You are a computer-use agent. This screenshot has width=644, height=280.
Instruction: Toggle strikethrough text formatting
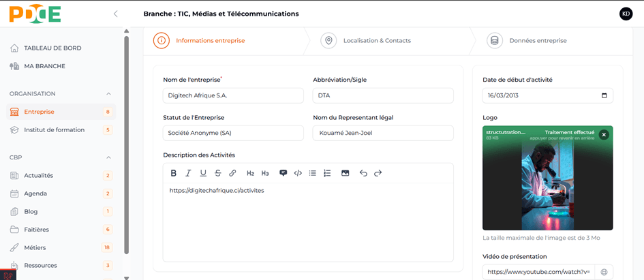coord(218,173)
